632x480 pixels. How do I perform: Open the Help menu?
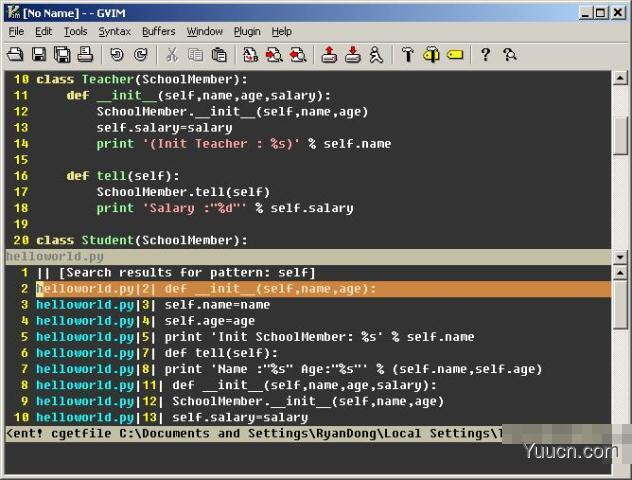pyautogui.click(x=281, y=31)
